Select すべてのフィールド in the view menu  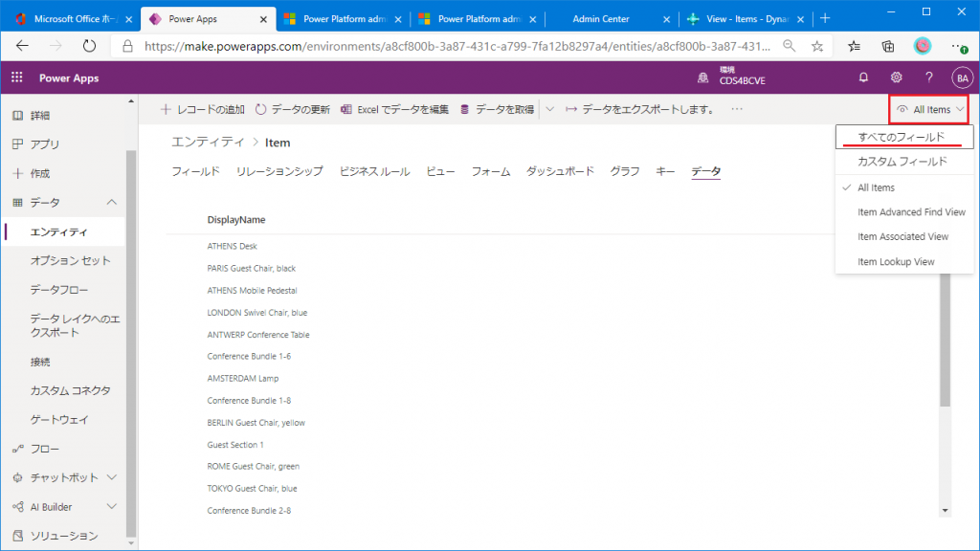(x=904, y=137)
